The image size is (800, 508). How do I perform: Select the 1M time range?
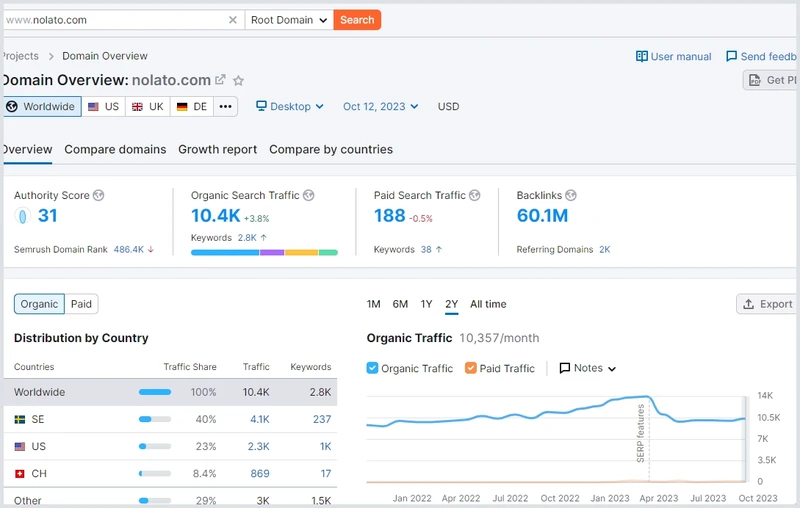point(373,304)
